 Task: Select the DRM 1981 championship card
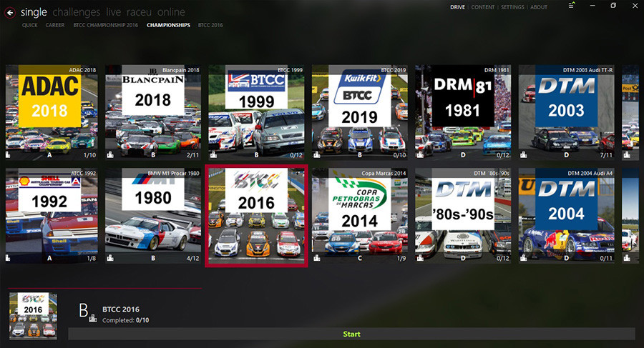click(x=463, y=112)
